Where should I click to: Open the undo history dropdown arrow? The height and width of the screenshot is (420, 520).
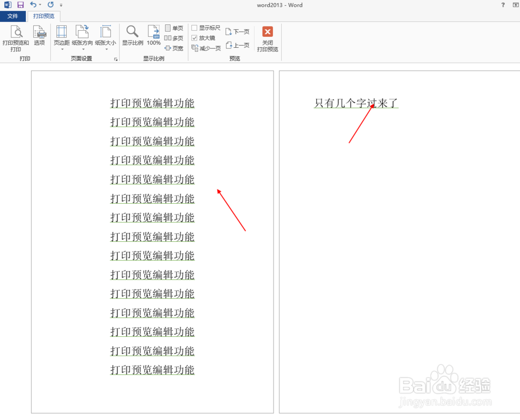[40, 5]
